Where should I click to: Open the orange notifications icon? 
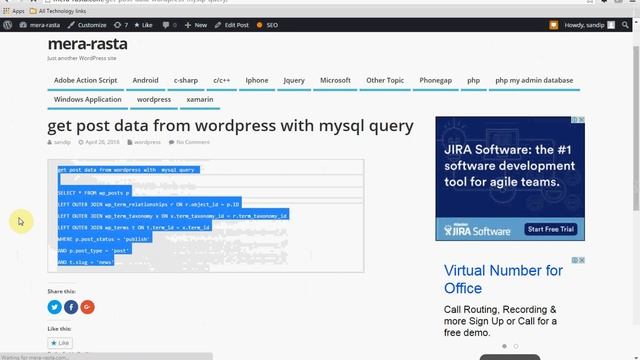(x=553, y=25)
